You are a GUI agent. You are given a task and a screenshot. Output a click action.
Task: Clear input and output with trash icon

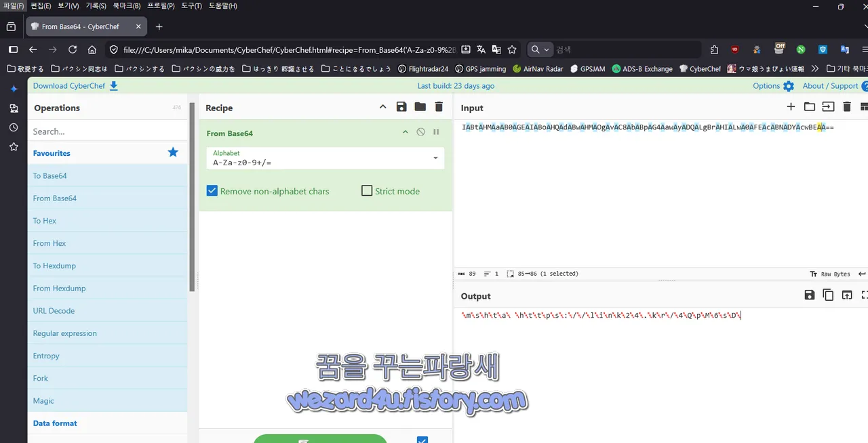click(847, 107)
